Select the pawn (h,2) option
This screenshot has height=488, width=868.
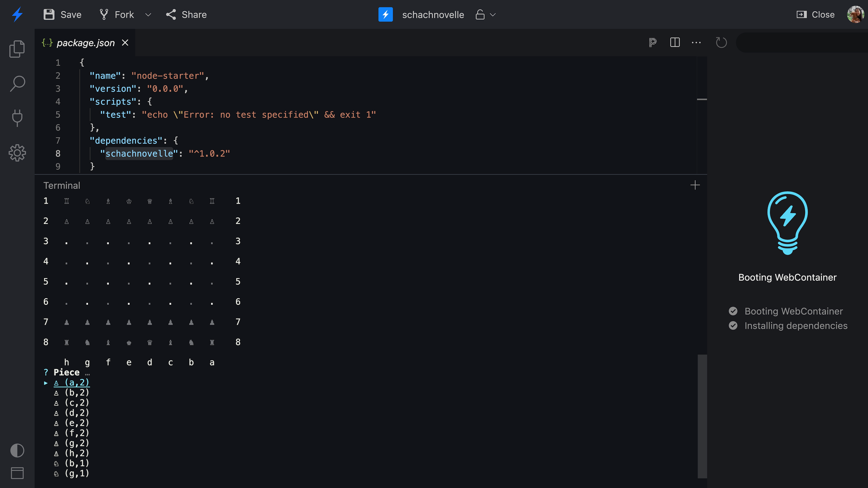pyautogui.click(x=72, y=453)
